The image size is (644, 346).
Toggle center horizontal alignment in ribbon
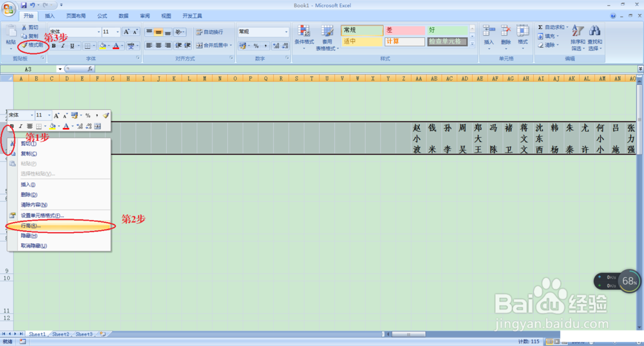(158, 46)
